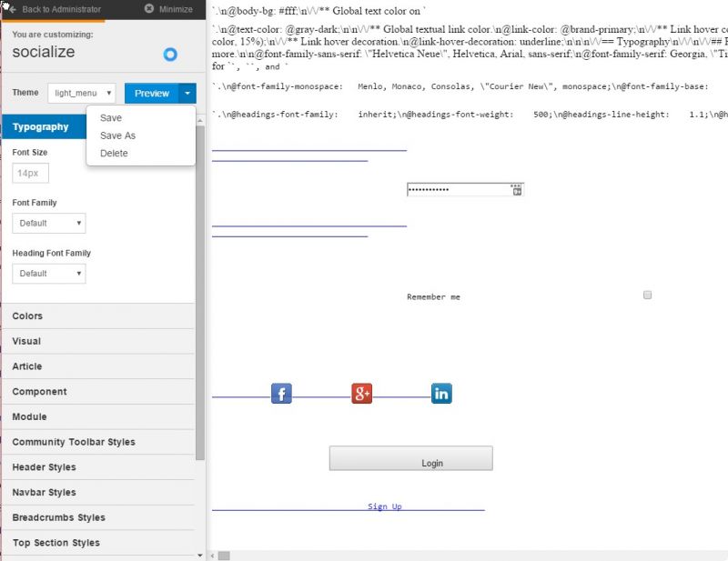Click the Minimize text button

pyautogui.click(x=176, y=9)
